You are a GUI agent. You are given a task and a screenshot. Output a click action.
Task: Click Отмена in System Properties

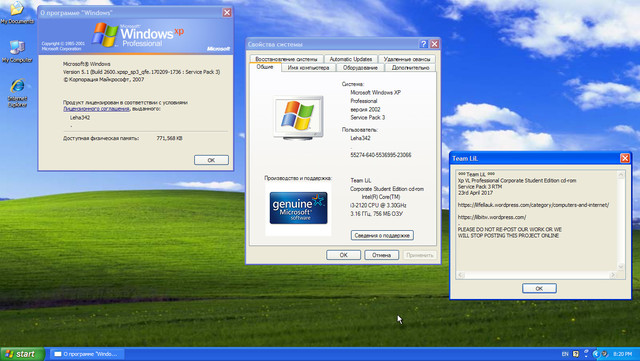(x=381, y=255)
